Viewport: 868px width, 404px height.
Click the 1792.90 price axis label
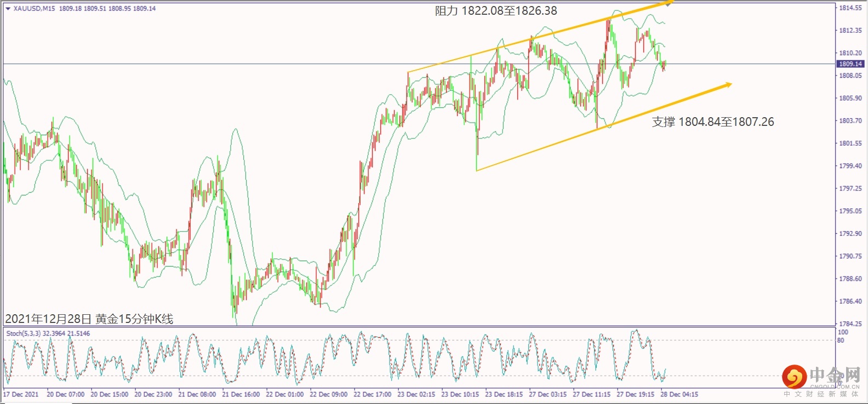850,234
